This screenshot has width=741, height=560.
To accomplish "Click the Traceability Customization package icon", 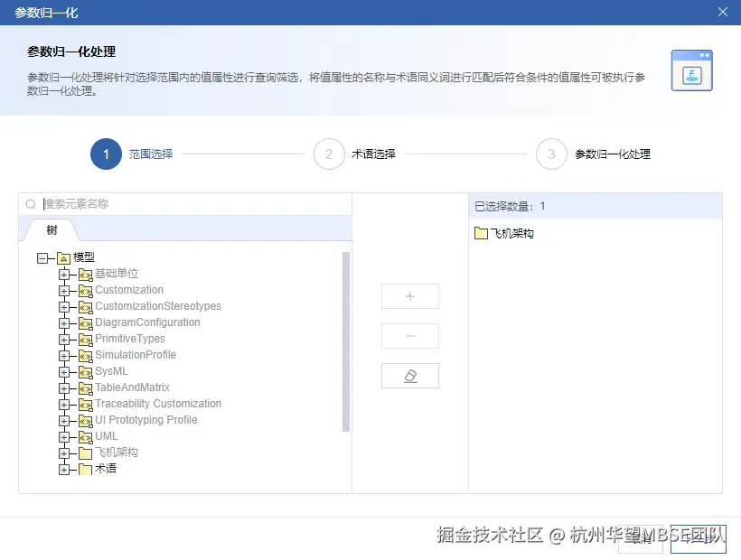I will (85, 405).
